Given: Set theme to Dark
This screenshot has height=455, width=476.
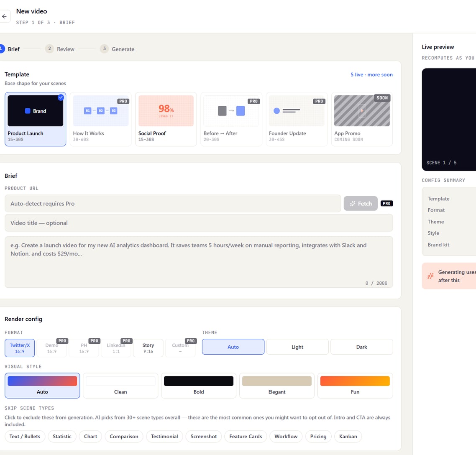Looking at the screenshot, I should click(x=361, y=347).
